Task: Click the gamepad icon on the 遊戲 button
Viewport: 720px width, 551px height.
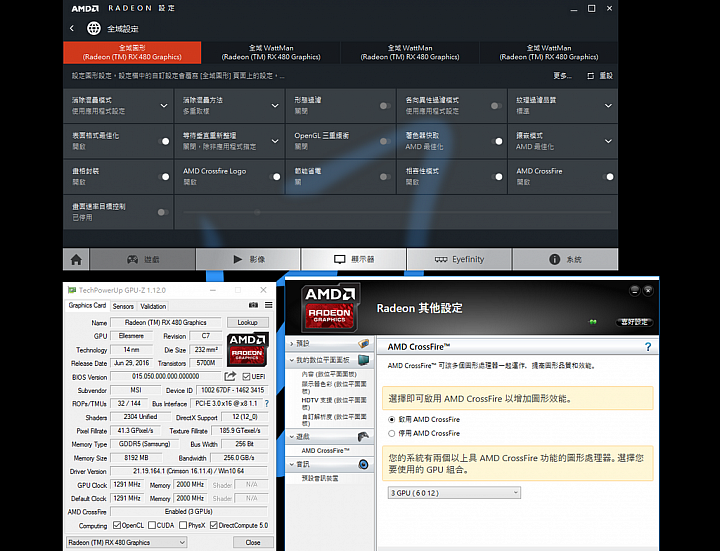Action: [132, 259]
